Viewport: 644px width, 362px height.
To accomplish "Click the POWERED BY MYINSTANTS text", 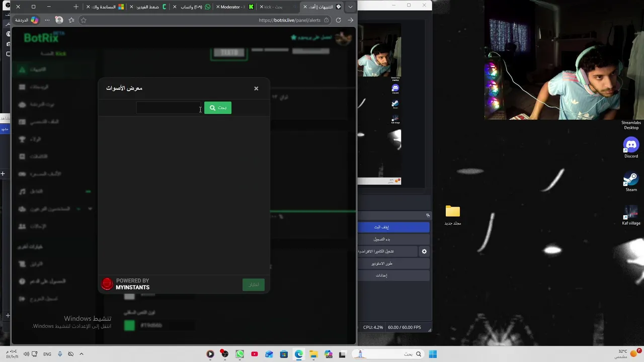I will [x=133, y=284].
